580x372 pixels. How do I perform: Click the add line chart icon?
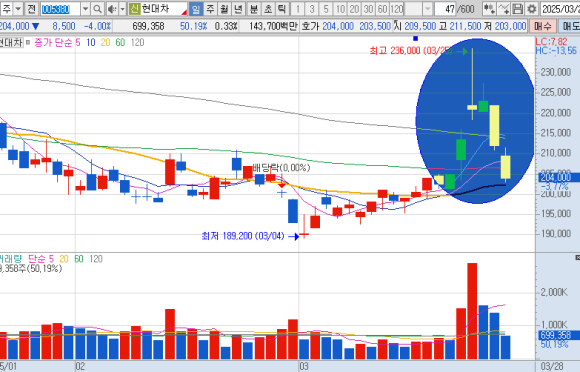[x=503, y=9]
